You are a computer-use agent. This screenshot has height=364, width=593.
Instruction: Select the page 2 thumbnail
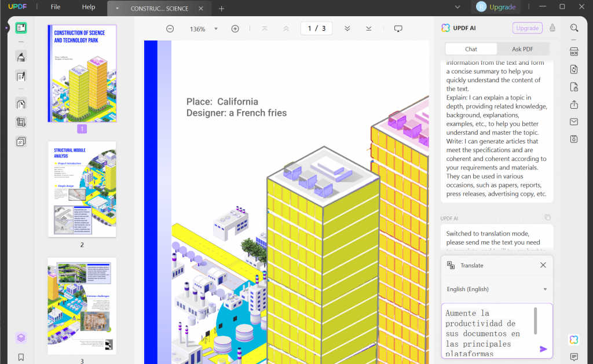point(82,189)
